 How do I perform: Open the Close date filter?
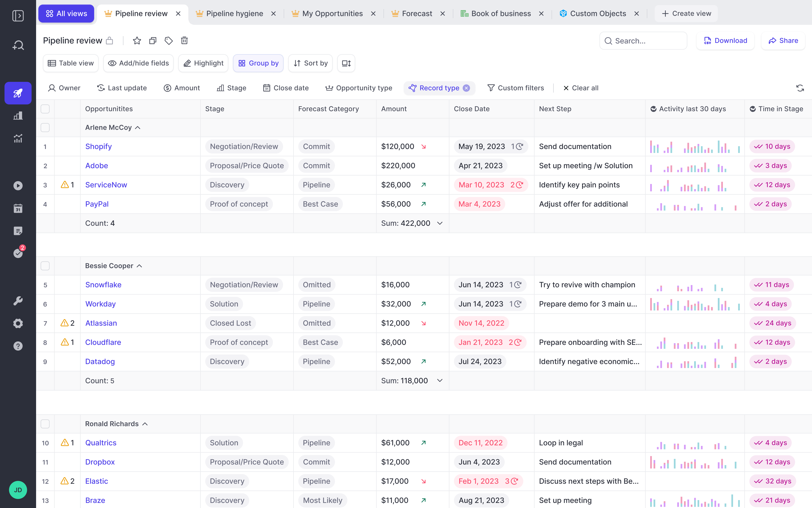[x=286, y=88]
